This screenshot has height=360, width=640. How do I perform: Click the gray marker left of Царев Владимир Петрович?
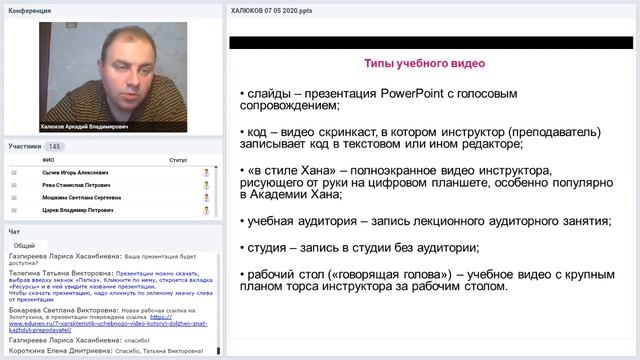14,211
